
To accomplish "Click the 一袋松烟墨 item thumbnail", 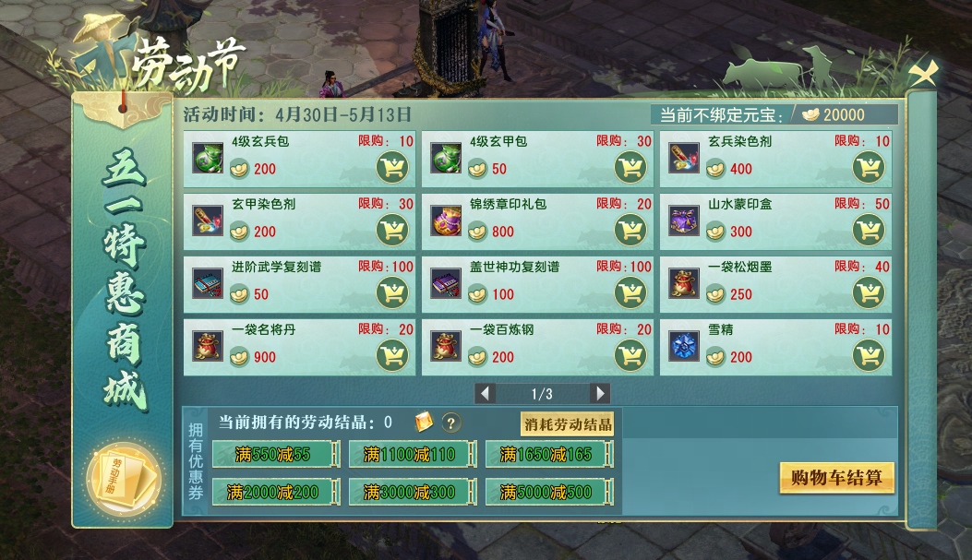I will pyautogui.click(x=684, y=284).
